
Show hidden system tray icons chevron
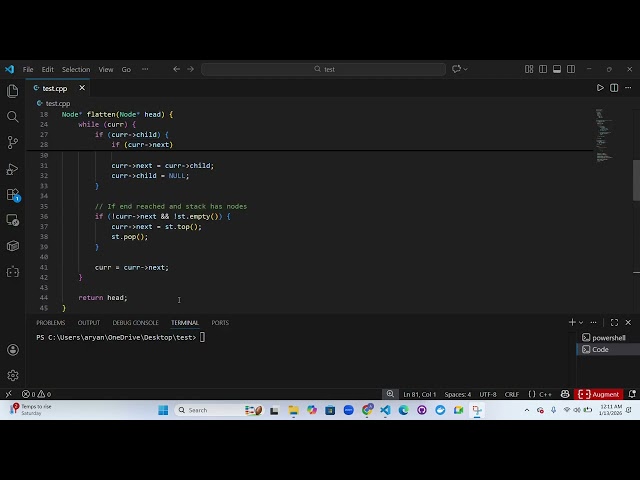[527, 410]
